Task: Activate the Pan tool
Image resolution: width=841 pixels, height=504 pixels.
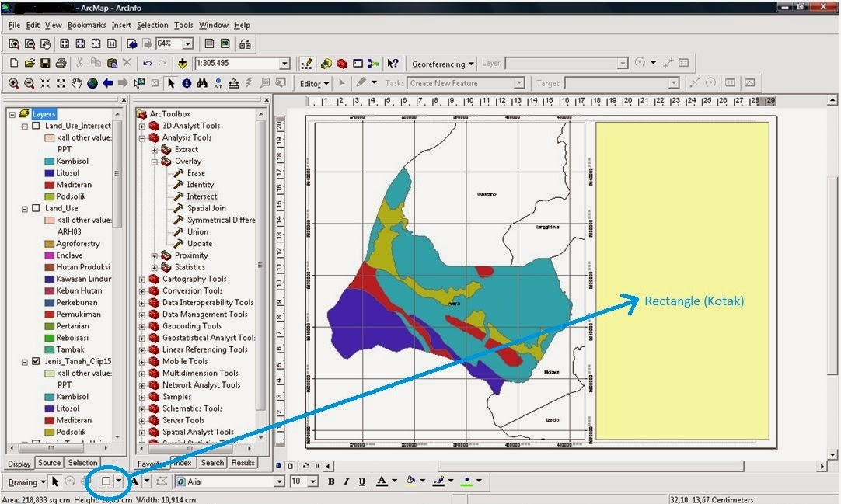Action: tap(76, 83)
